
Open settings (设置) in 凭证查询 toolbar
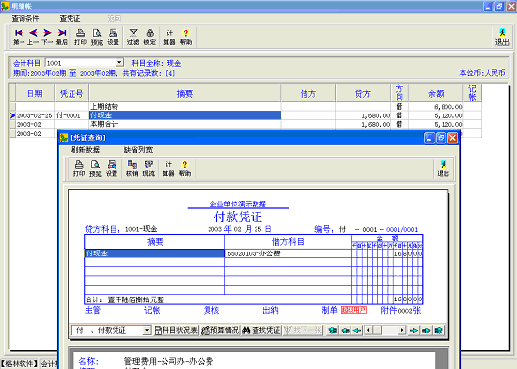pos(112,168)
